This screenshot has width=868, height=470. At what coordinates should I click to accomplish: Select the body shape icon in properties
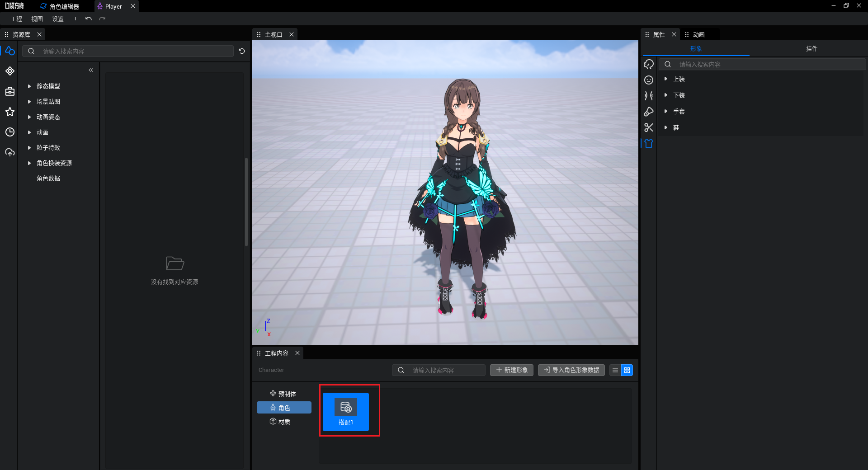[649, 96]
